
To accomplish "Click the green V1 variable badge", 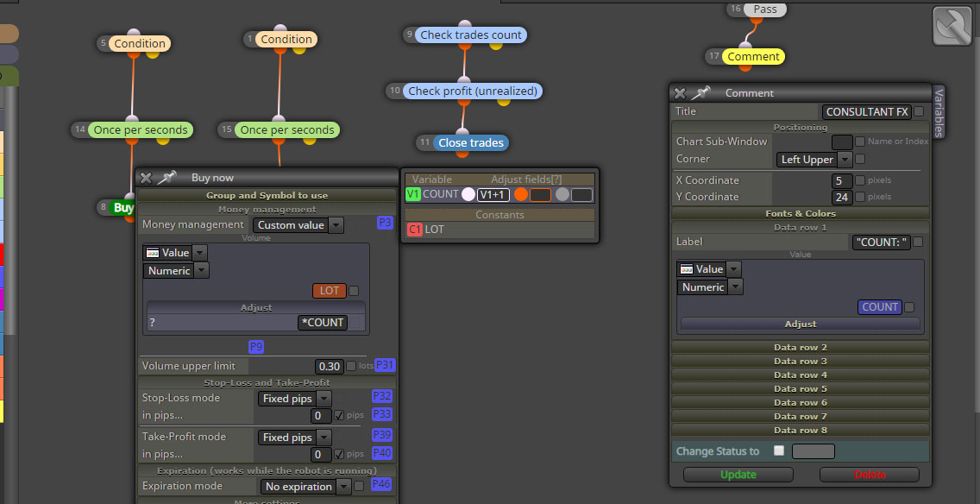I will pos(413,194).
